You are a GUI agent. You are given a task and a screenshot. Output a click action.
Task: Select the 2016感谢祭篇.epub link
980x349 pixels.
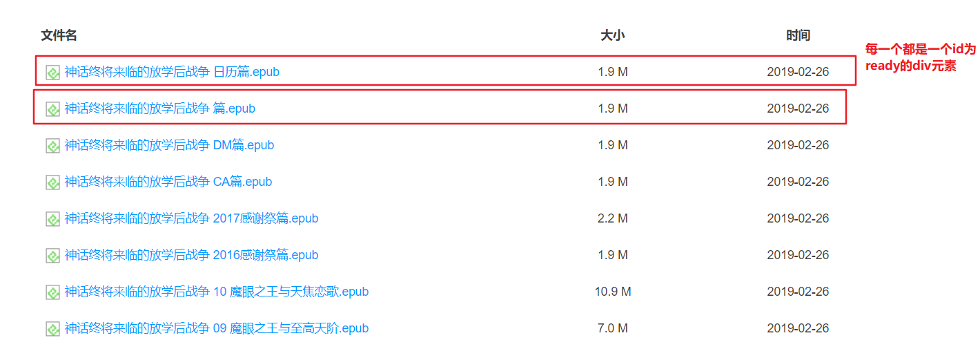coord(191,255)
